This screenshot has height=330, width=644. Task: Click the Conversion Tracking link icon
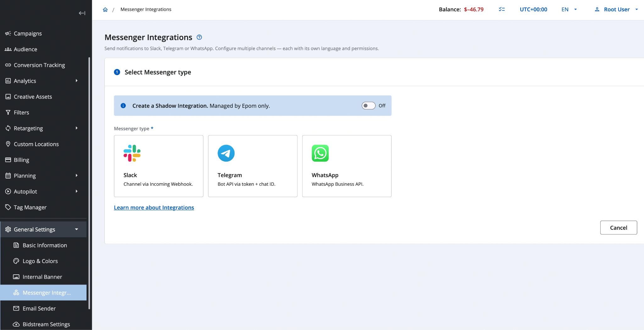click(8, 65)
